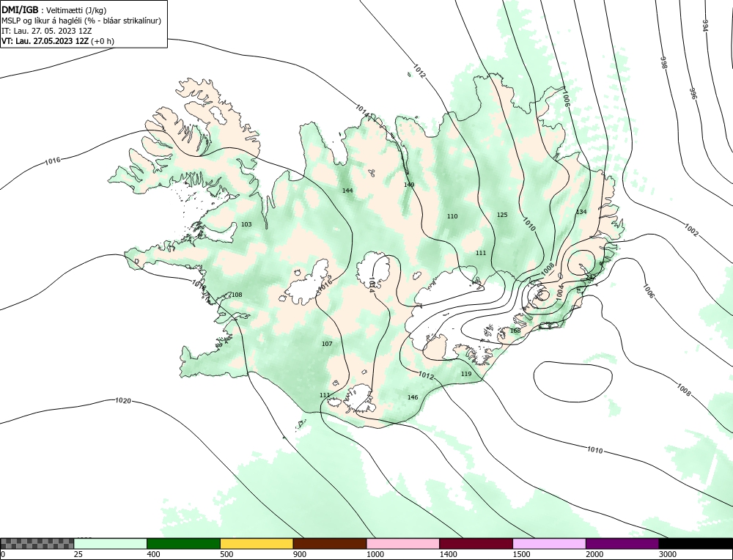The width and height of the screenshot is (733, 560).
Task: Click the 'DMI/IGB : Veltimætti (J/kg)' title
Action: [54, 10]
